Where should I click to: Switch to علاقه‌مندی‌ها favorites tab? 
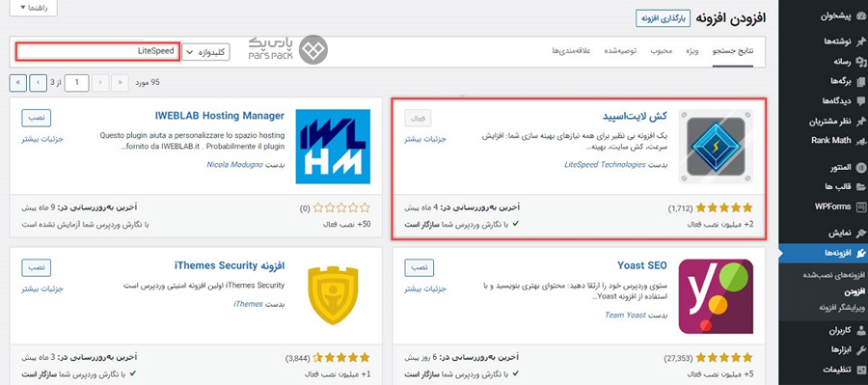tap(571, 51)
